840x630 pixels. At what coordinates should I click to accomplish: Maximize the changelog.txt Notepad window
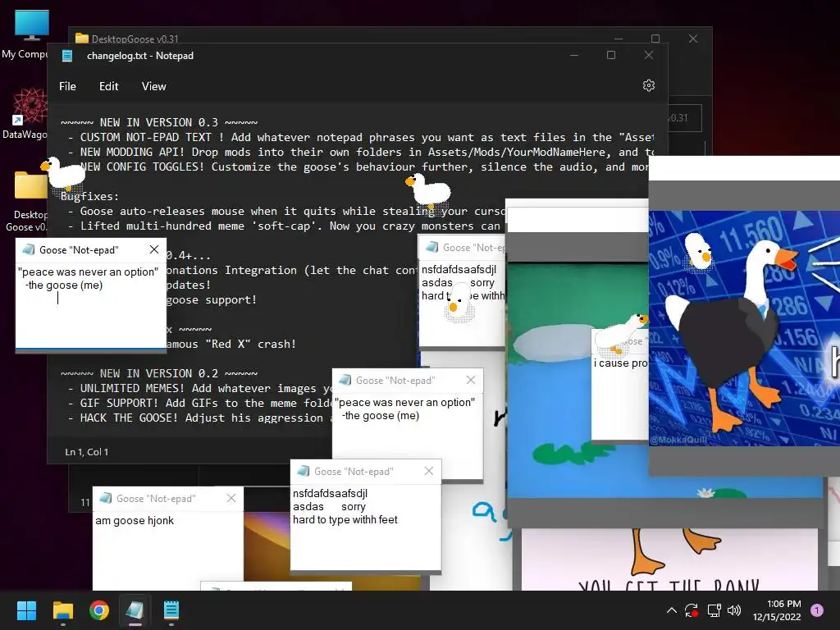click(610, 55)
